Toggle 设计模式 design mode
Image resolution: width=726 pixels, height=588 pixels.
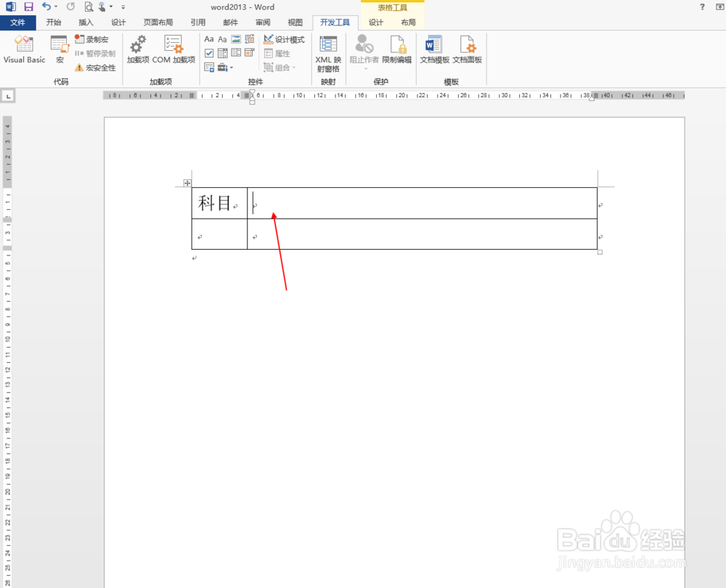tap(284, 39)
